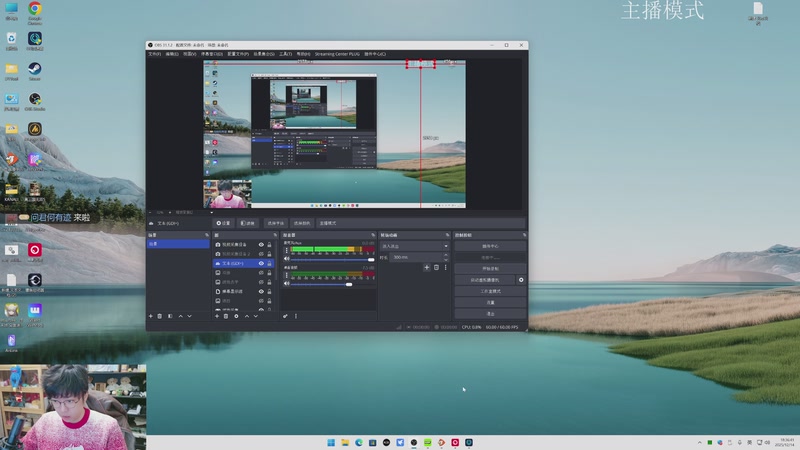This screenshot has height=450, width=800.
Task: Lock the 文本 (GDI+) source
Action: coord(270,263)
